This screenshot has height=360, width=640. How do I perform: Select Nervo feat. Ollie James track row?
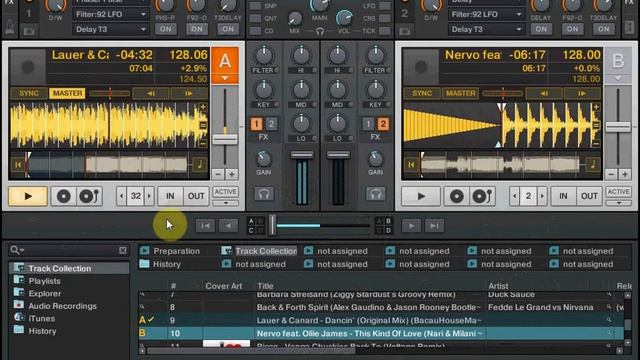381,333
